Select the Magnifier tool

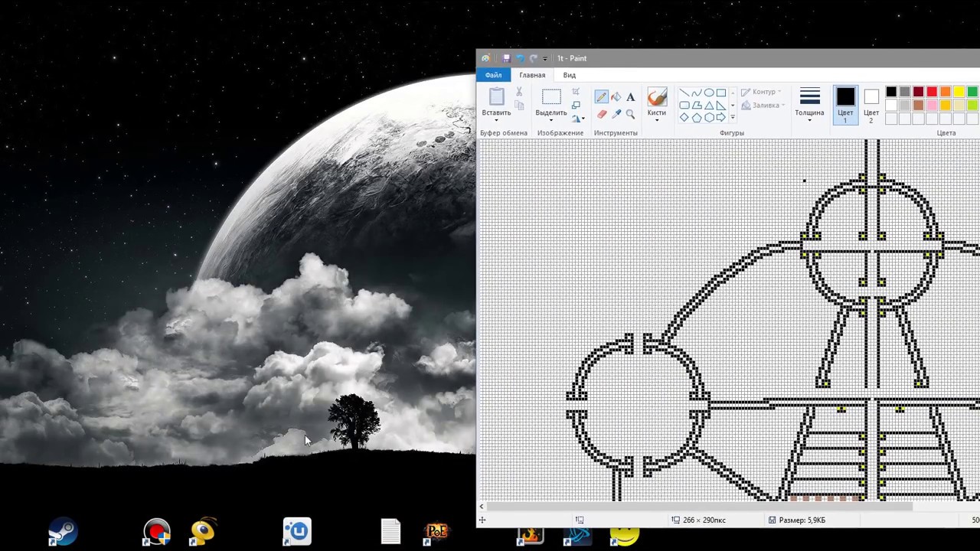630,114
